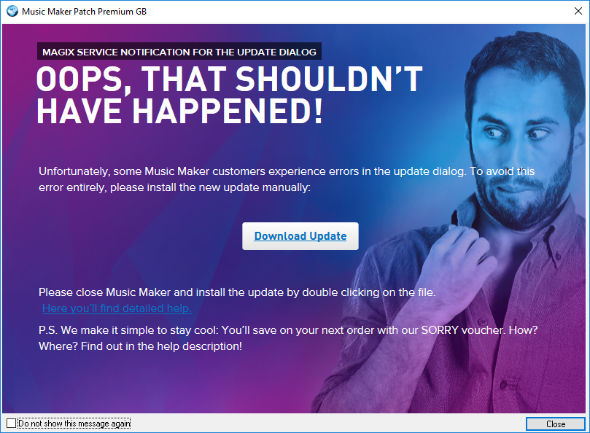Click the man's hand tugging his collar

pos(459,260)
